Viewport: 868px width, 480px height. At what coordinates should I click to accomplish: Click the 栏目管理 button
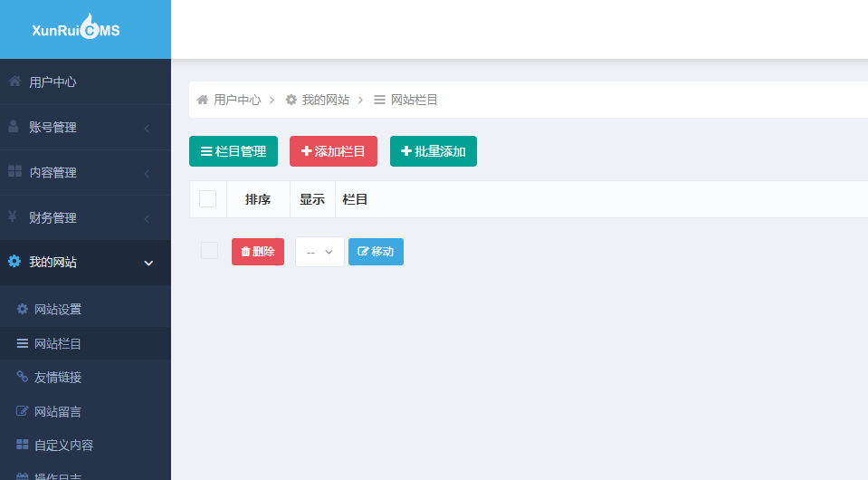[234, 151]
